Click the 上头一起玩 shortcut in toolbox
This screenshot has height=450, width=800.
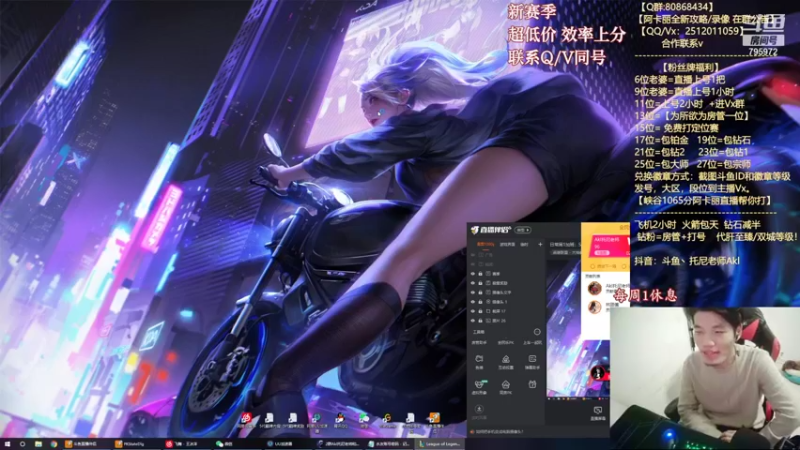tap(533, 342)
